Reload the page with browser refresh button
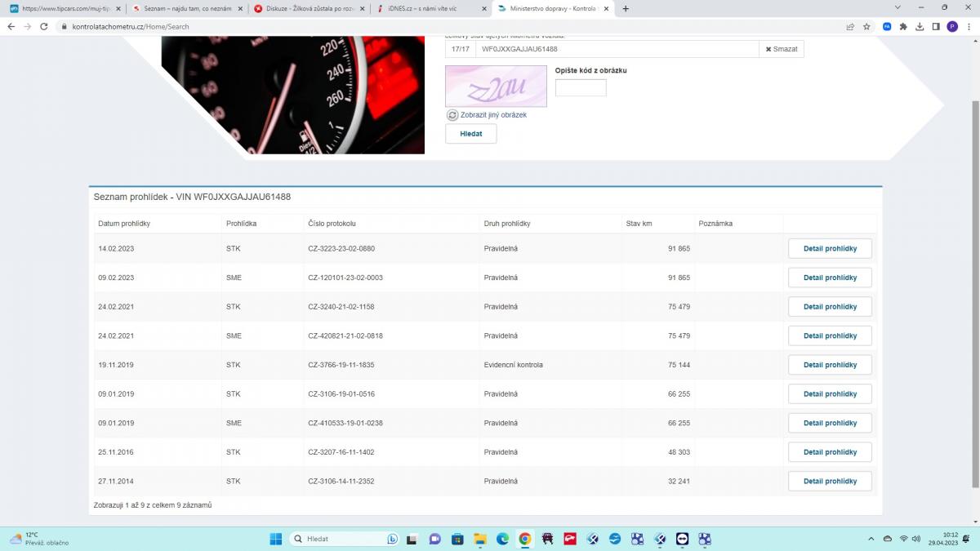Viewport: 980px width, 551px height. coord(45,26)
